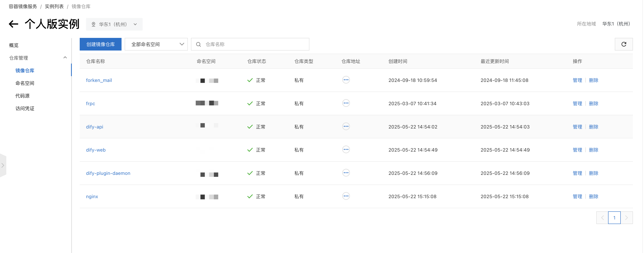Click 删除 for the nginx repository
644x253 pixels.
pyautogui.click(x=593, y=197)
